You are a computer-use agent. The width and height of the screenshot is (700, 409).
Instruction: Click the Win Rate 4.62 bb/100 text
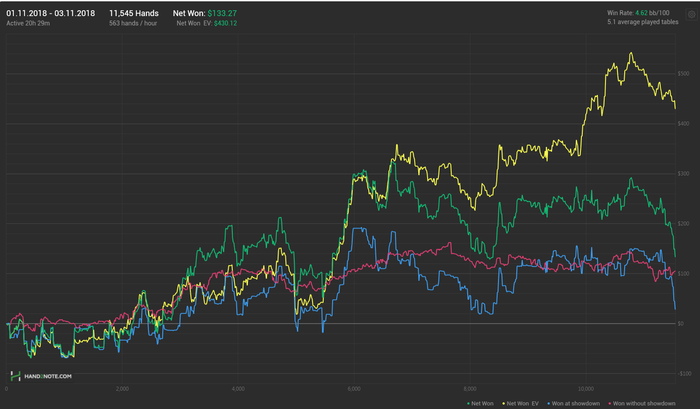point(638,13)
